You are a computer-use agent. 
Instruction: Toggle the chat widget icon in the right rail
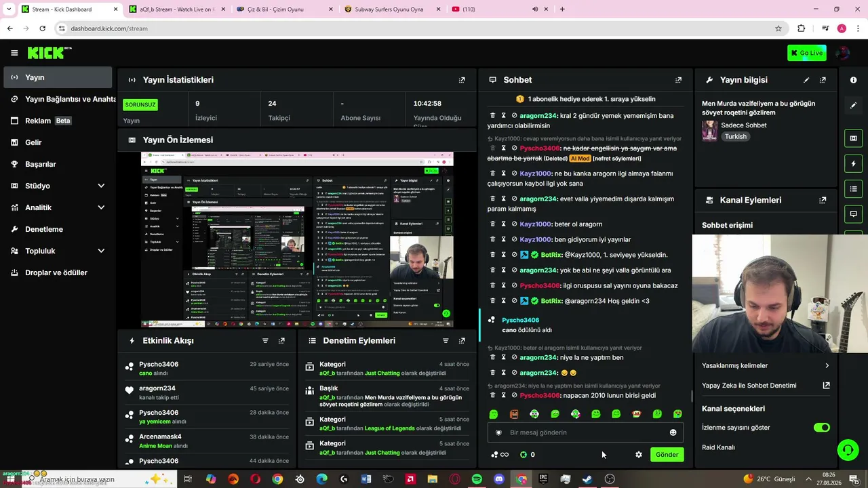(853, 213)
